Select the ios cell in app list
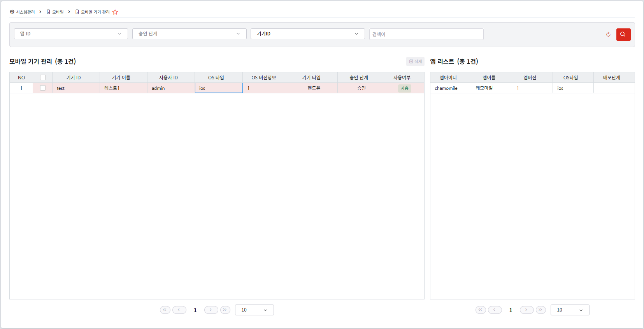The width and height of the screenshot is (644, 329). (x=573, y=88)
